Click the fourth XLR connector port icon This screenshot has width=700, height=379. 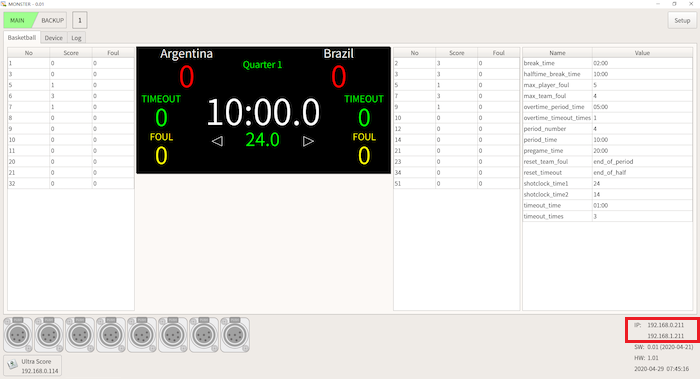tap(111, 334)
